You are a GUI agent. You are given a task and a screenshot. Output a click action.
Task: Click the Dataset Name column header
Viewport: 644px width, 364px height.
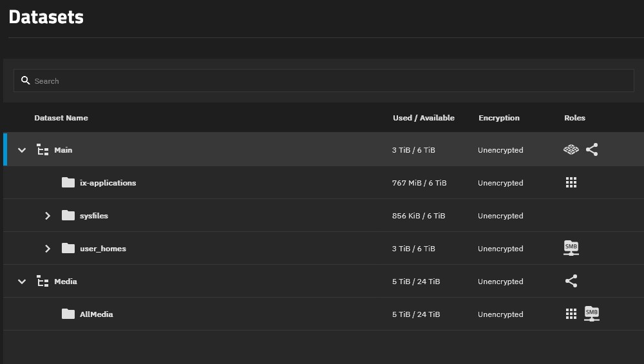coord(61,118)
